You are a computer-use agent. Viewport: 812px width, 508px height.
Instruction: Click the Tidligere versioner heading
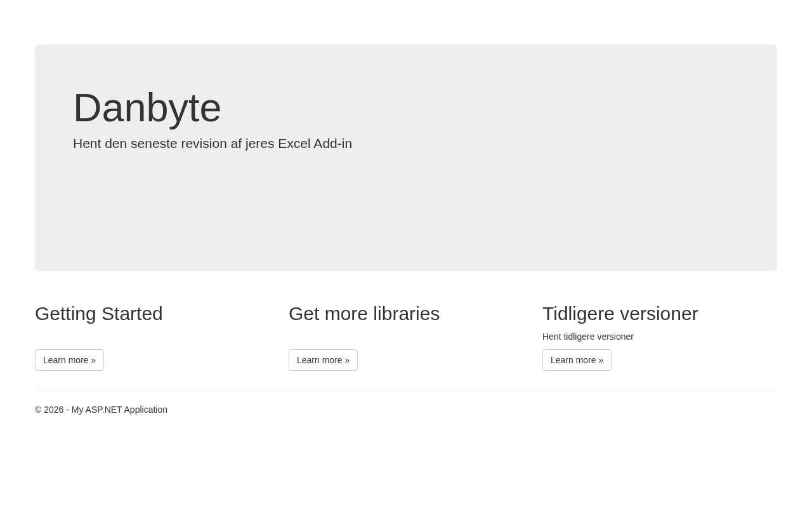coord(620,314)
